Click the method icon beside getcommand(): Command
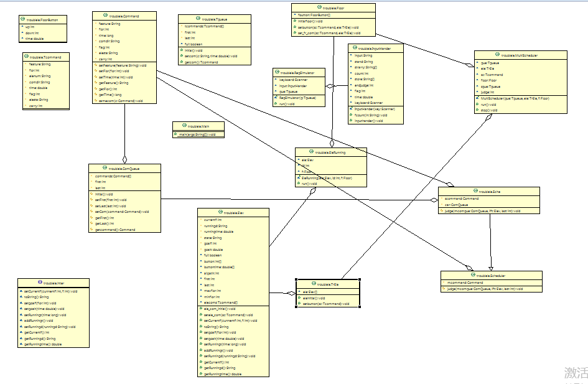Image resolution: width=588 pixels, height=384 pixels. point(92,230)
